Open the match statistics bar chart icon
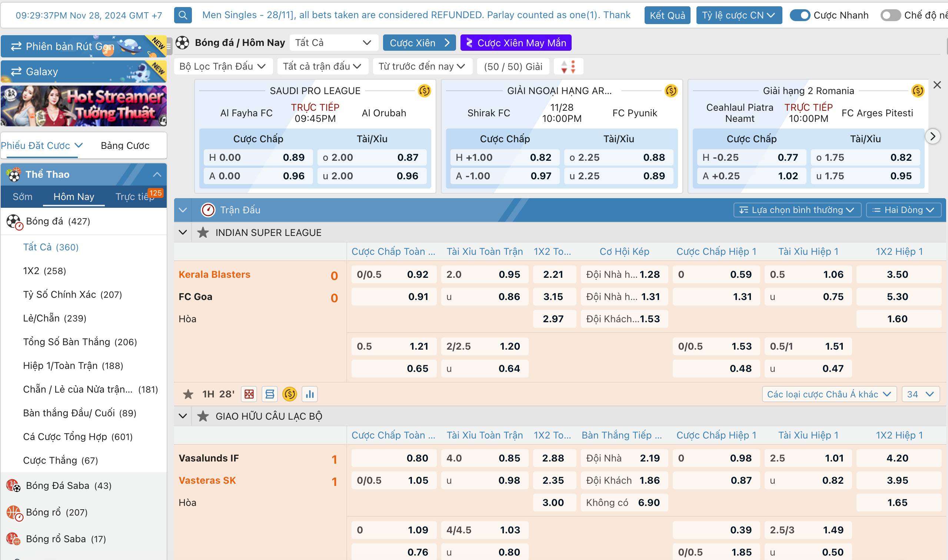 tap(310, 394)
